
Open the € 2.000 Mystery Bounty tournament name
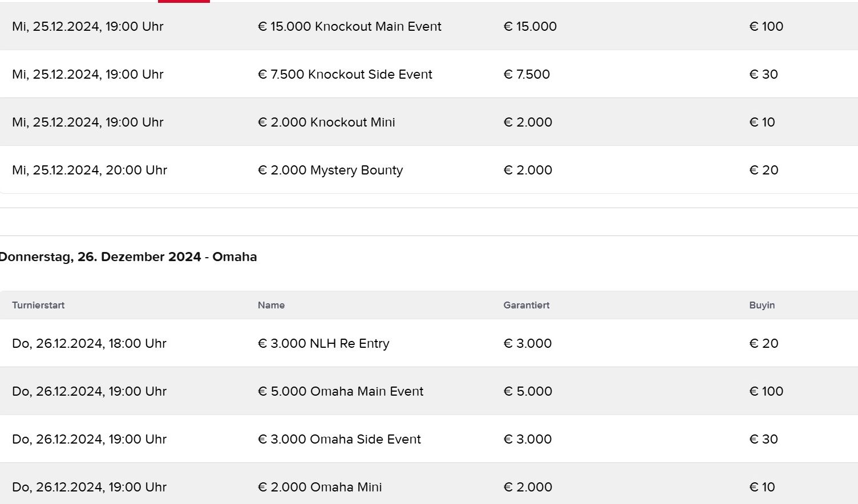[330, 170]
